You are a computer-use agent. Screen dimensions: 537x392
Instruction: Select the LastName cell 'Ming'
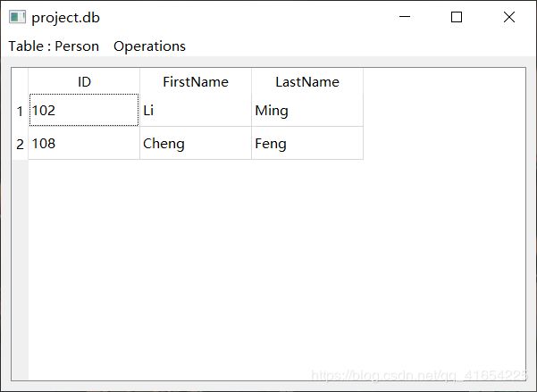tap(307, 110)
